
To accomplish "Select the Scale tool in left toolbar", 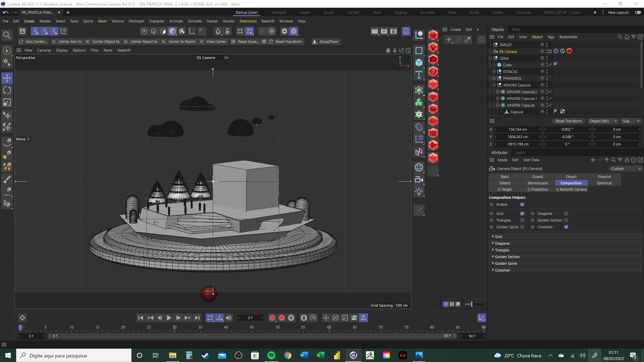I will 7,102.
